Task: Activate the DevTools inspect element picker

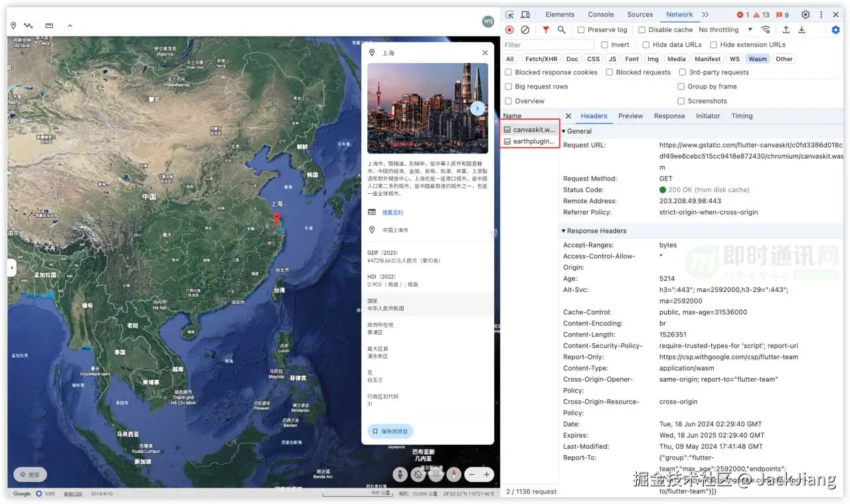Action: point(509,15)
